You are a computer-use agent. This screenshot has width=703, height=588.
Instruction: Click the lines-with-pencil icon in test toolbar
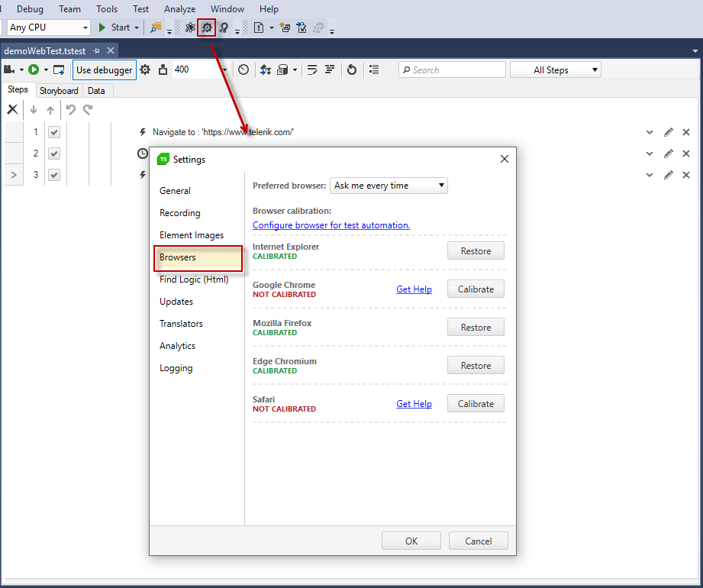coord(312,69)
